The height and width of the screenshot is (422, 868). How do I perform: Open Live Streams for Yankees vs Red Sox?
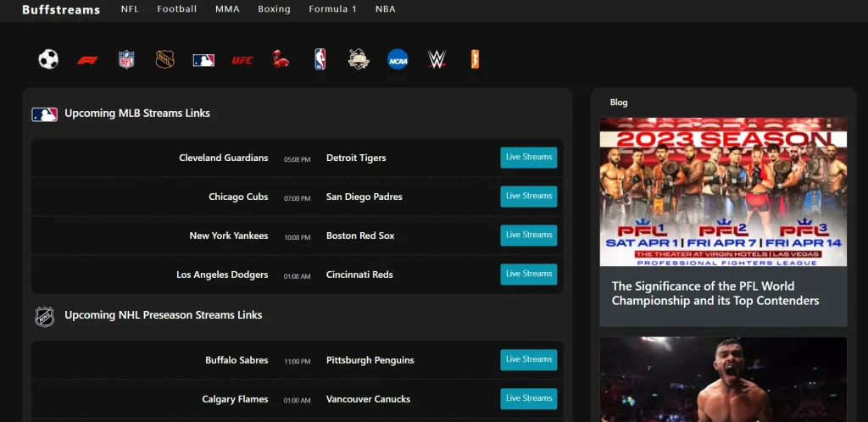click(528, 236)
